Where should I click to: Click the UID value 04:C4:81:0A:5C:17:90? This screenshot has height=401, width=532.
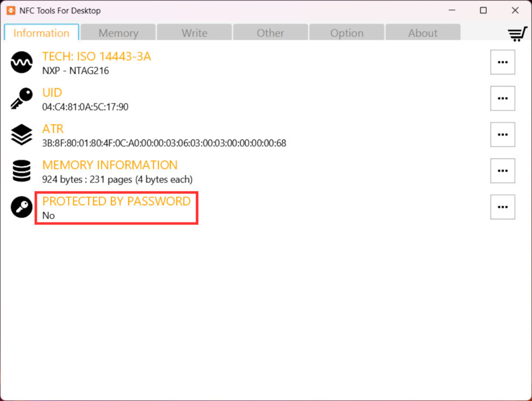[x=85, y=108]
